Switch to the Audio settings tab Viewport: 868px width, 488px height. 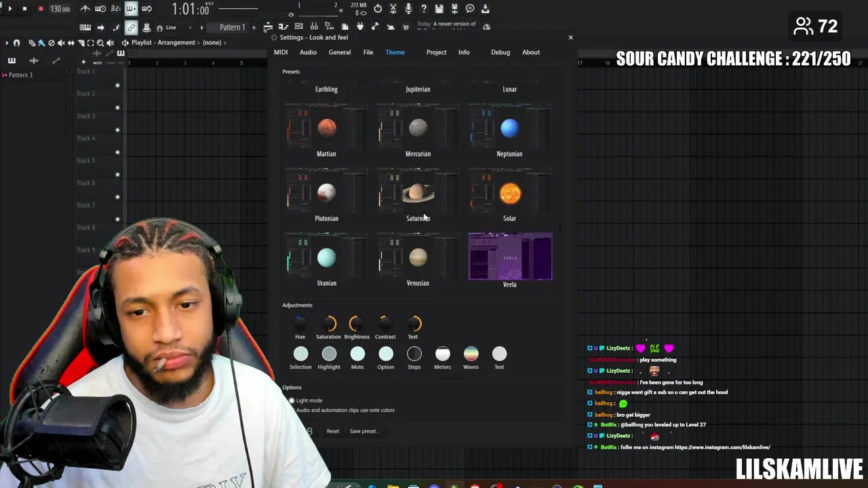pos(308,52)
